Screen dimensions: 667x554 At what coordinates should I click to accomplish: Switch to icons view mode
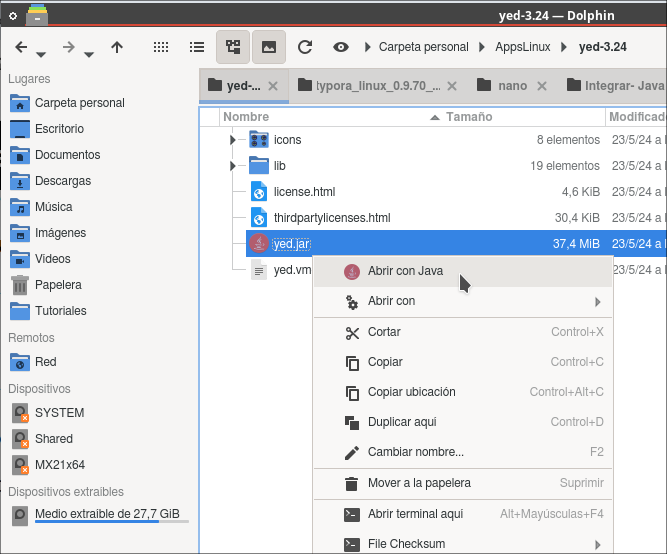161,47
